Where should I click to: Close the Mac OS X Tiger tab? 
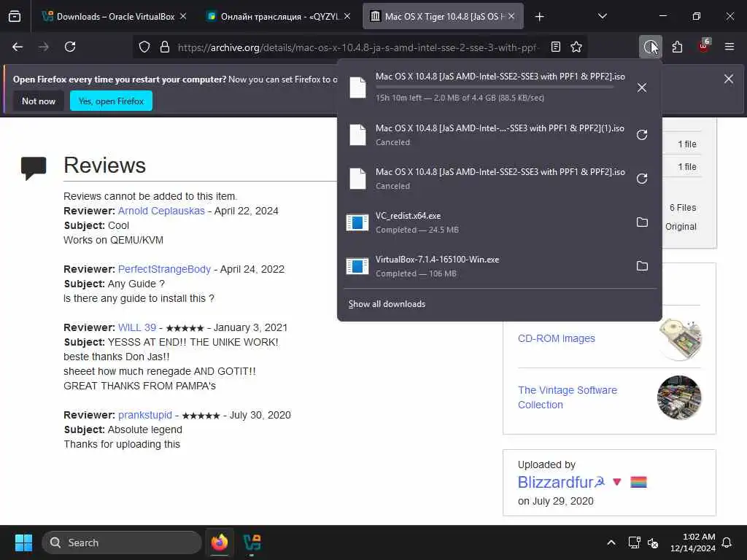(511, 17)
